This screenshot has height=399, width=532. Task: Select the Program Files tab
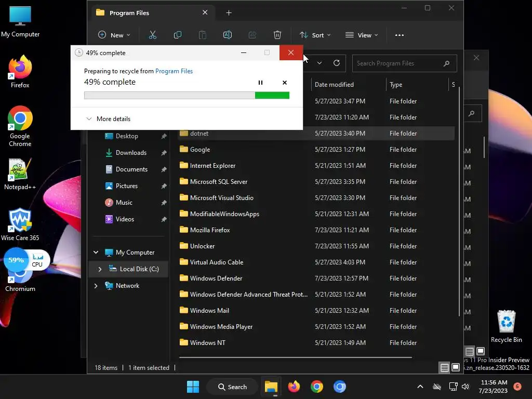(153, 13)
